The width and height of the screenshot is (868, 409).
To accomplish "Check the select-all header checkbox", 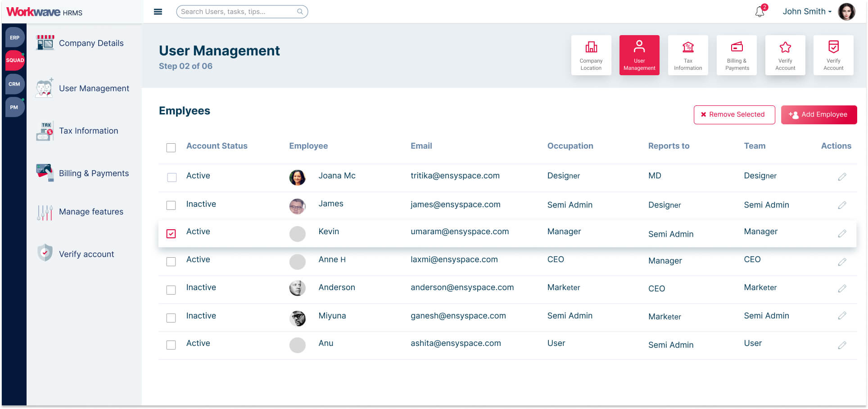I will (171, 148).
